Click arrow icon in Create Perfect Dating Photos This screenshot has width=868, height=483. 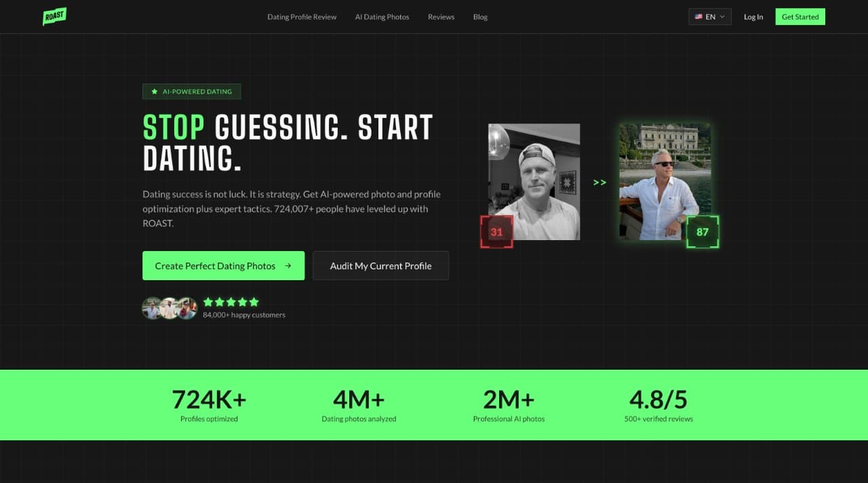[x=288, y=266]
